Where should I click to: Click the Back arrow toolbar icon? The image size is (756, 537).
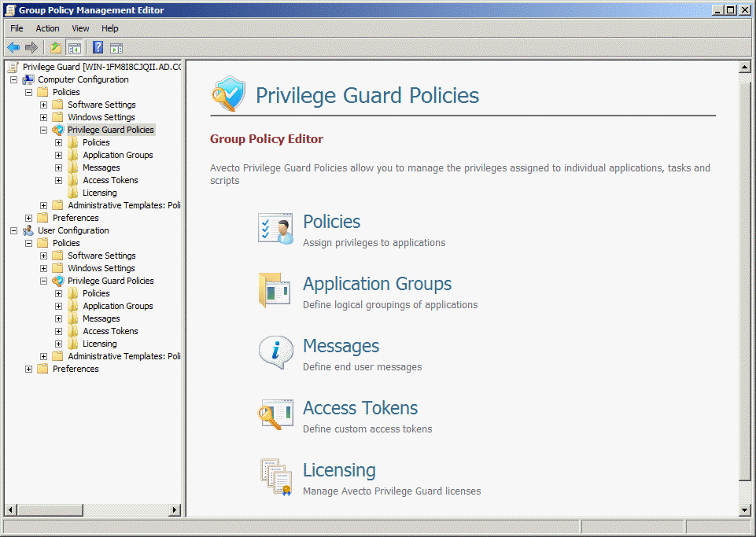(x=13, y=47)
